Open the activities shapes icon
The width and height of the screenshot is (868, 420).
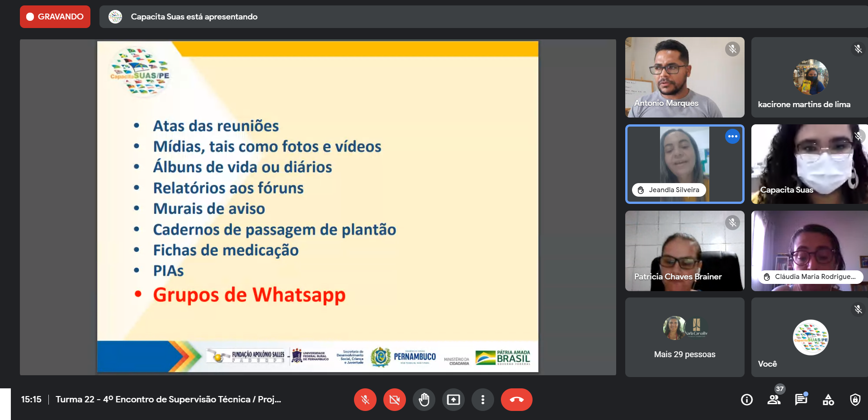pos(828,400)
